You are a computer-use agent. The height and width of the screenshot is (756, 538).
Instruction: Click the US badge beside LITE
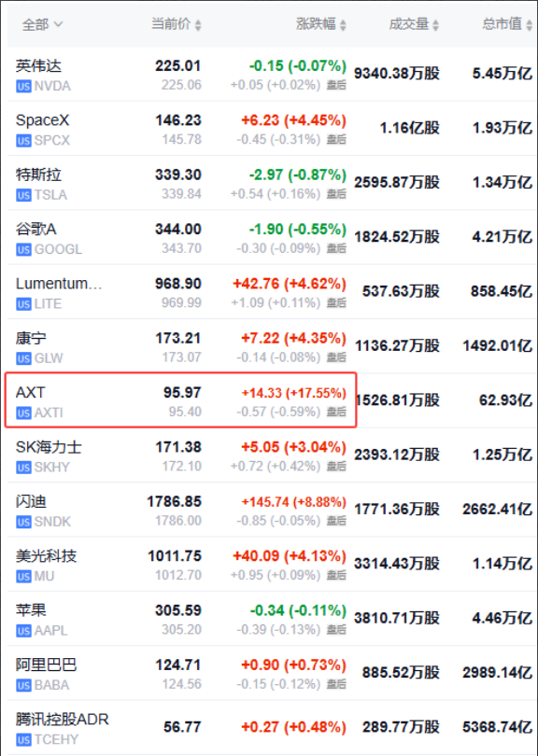point(23,304)
